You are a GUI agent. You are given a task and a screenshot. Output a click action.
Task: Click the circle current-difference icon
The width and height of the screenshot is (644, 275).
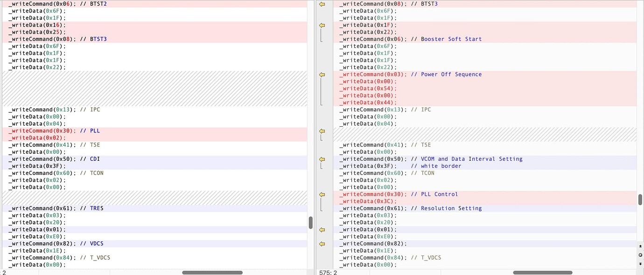coord(640,255)
